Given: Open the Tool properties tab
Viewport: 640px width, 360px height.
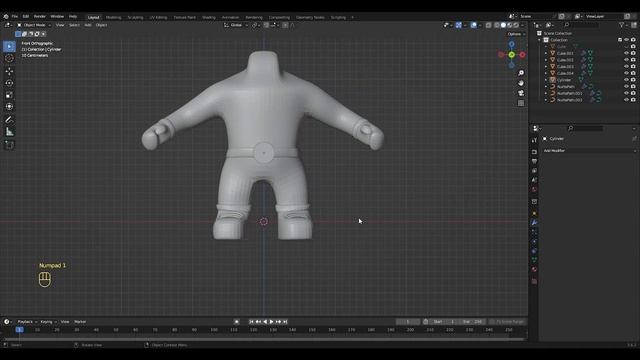Looking at the screenshot, I should click(534, 140).
